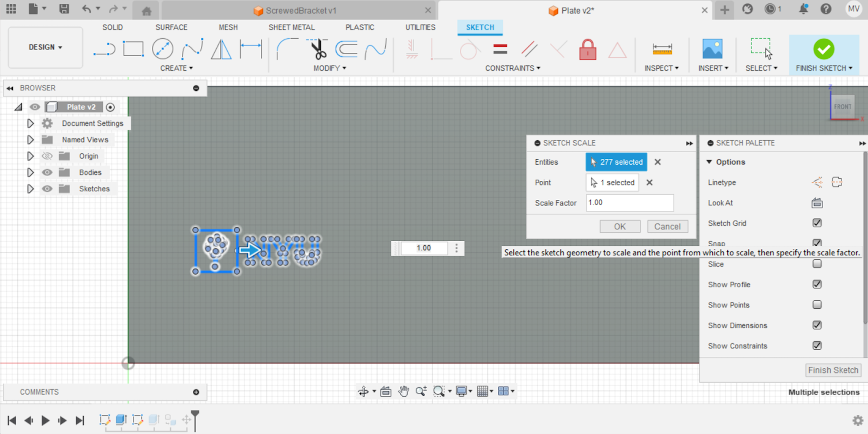The image size is (868, 434).
Task: Hide the Bodies folder
Action: [47, 172]
